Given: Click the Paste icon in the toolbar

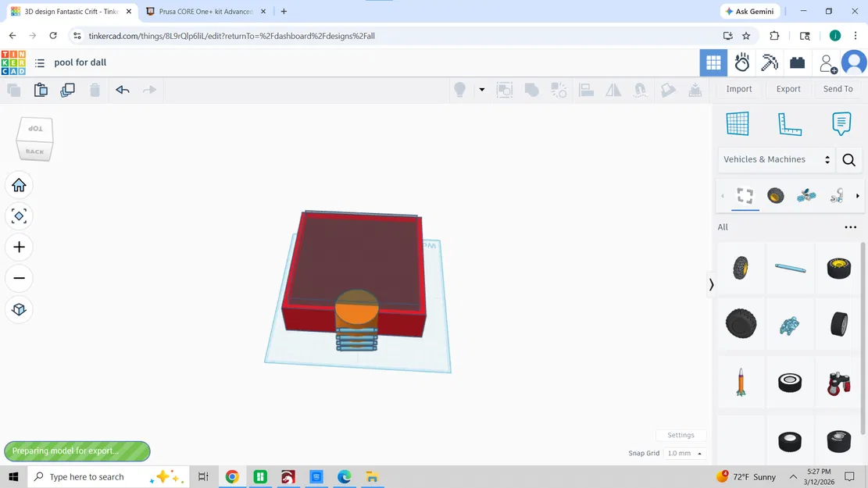Looking at the screenshot, I should tap(40, 89).
